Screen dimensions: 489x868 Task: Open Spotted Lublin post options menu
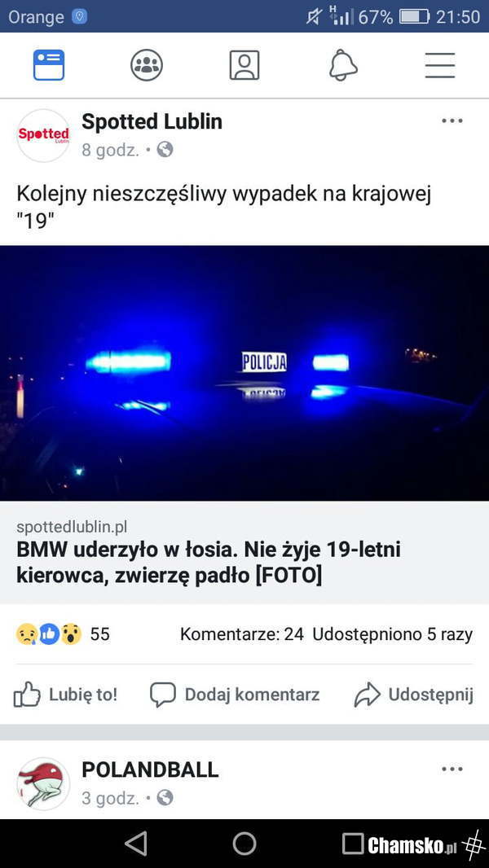[x=452, y=121]
